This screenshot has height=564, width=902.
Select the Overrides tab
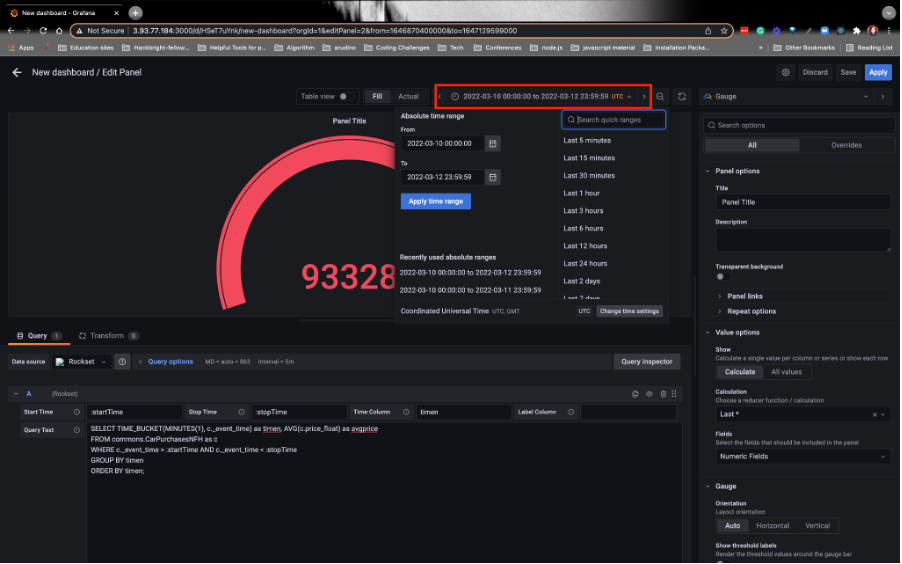pos(846,146)
